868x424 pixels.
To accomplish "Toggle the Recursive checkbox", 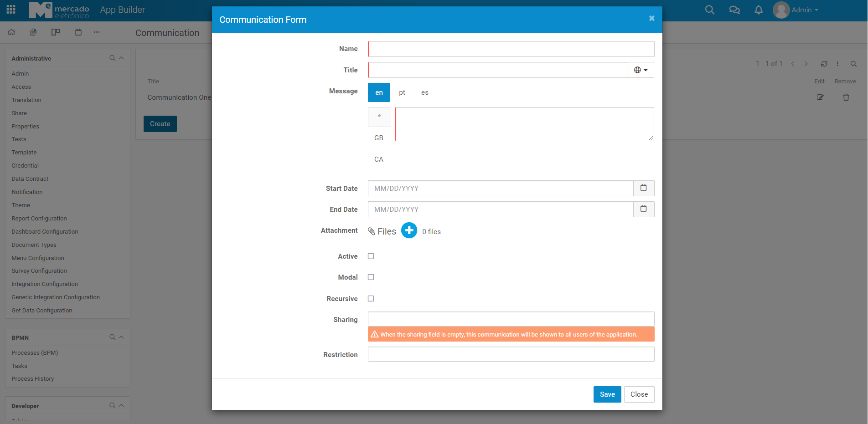I will [x=371, y=299].
